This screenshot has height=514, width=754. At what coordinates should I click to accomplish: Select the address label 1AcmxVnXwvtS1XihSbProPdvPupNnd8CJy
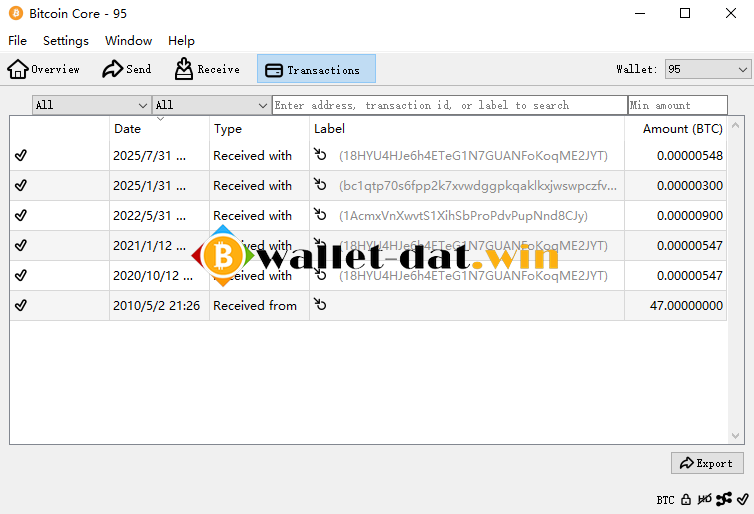(x=463, y=215)
